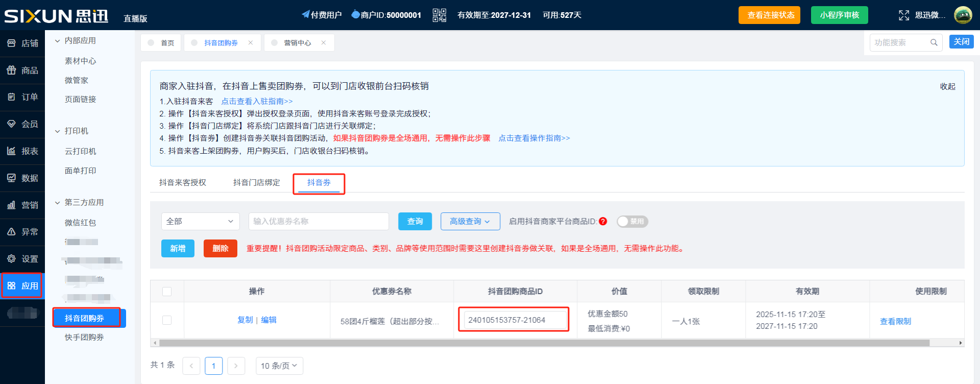The width and height of the screenshot is (980, 384).
Task: Go to the next page arrow
Action: (x=236, y=366)
